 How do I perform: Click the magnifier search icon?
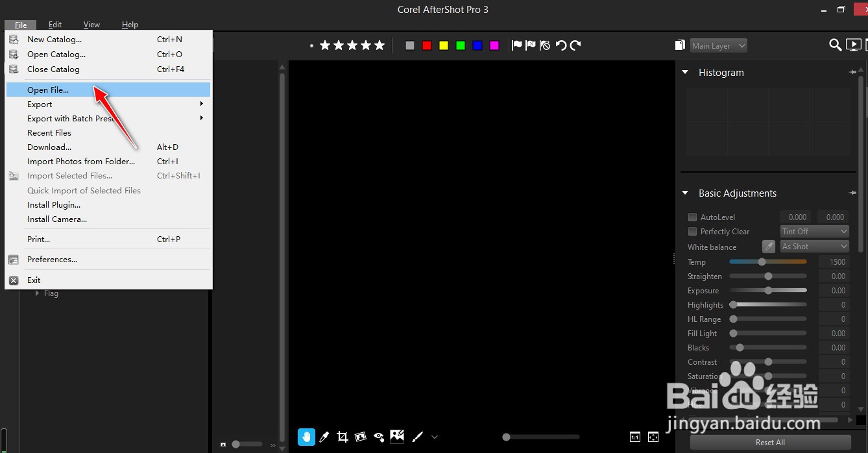pos(836,45)
